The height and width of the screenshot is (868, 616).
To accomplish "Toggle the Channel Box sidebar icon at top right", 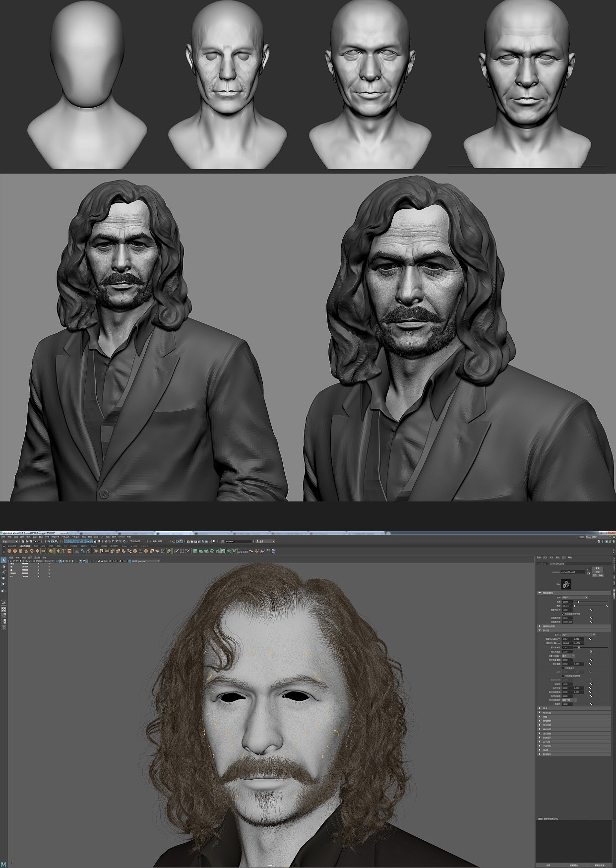I will [614, 541].
